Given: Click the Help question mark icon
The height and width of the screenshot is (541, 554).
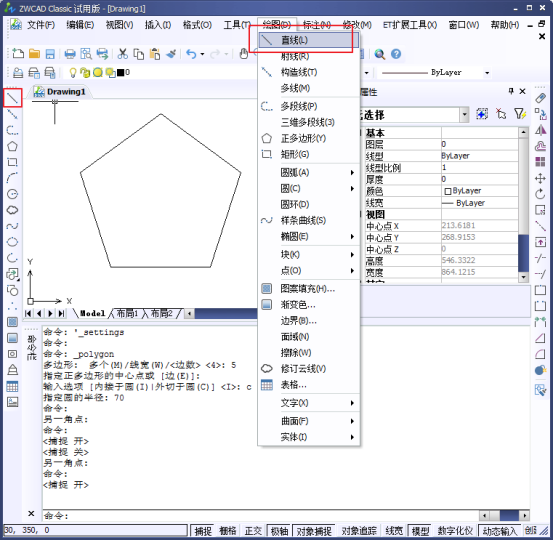Looking at the screenshot, I should point(396,54).
